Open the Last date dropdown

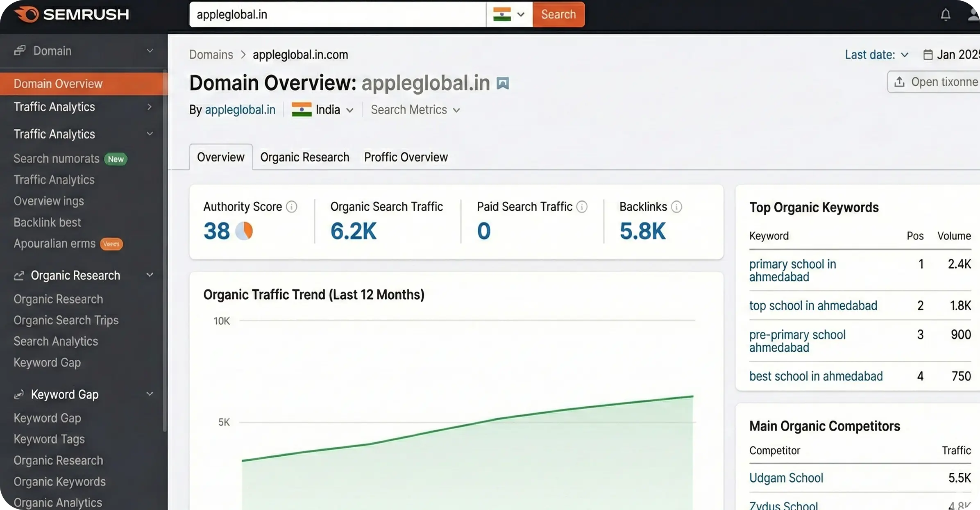876,55
